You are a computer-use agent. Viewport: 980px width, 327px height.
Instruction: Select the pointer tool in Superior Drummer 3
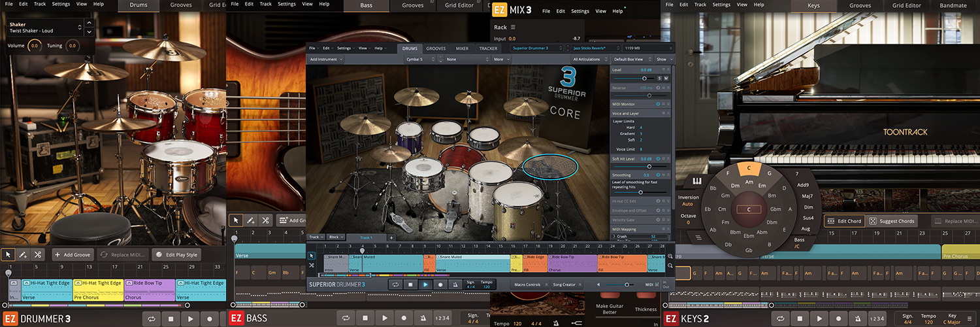(x=312, y=256)
